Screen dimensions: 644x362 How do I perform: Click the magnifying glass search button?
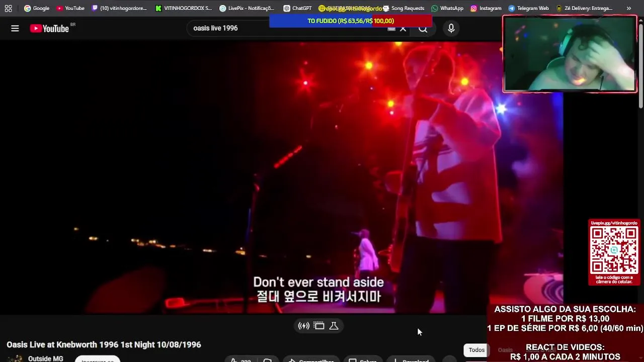click(423, 29)
